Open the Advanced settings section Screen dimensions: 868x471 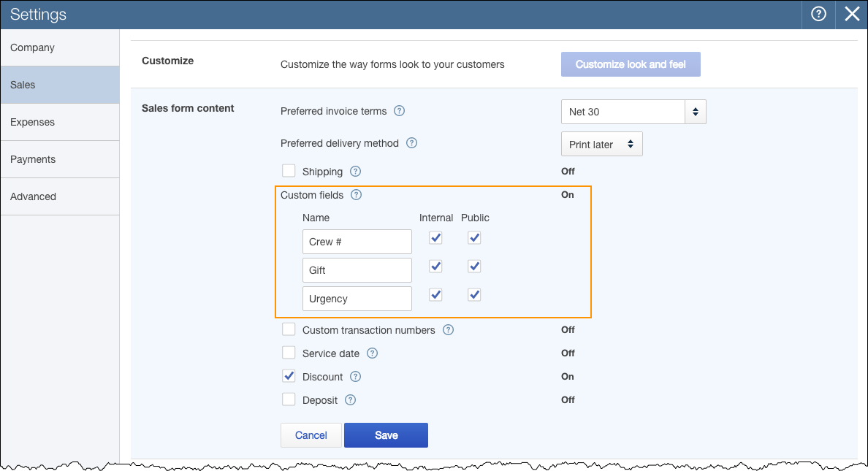click(33, 196)
